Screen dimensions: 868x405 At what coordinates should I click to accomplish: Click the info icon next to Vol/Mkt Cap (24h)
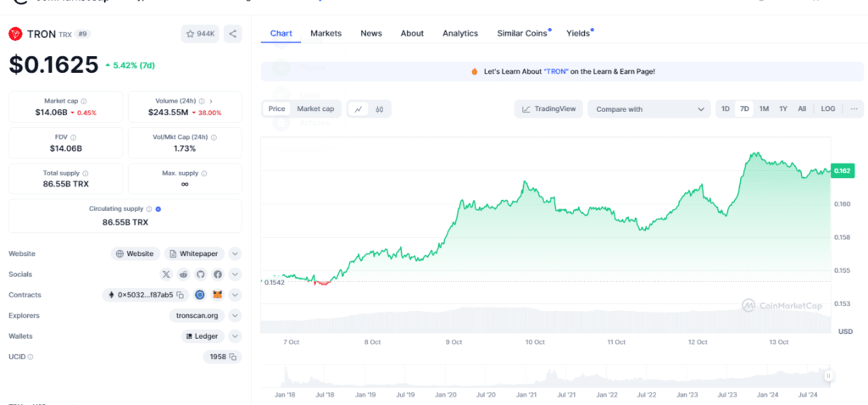[x=214, y=137]
